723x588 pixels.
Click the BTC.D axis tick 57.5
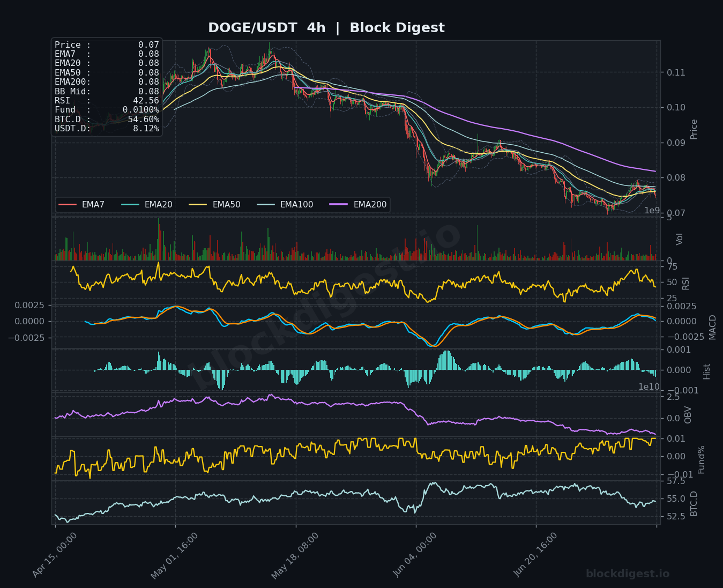pyautogui.click(x=676, y=481)
